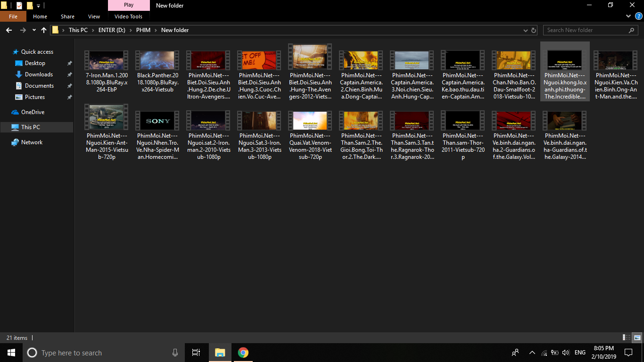The height and width of the screenshot is (362, 644).
Task: Expand This PC breadcrumb chevron
Action: (x=93, y=30)
